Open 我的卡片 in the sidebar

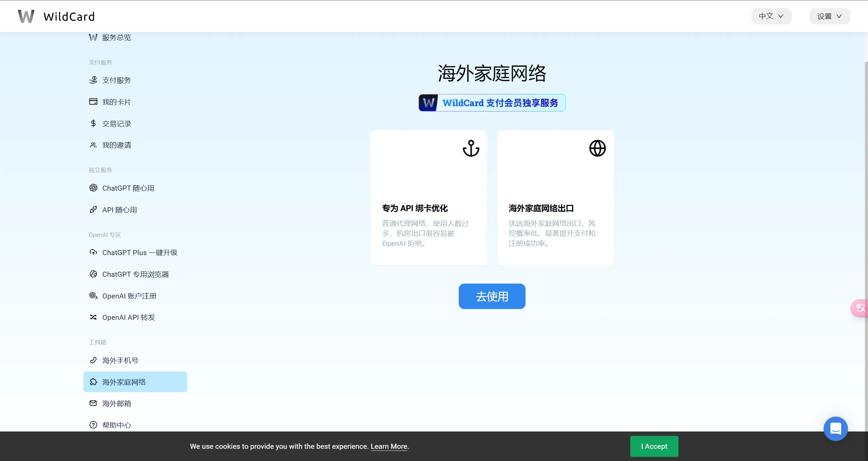pyautogui.click(x=117, y=102)
